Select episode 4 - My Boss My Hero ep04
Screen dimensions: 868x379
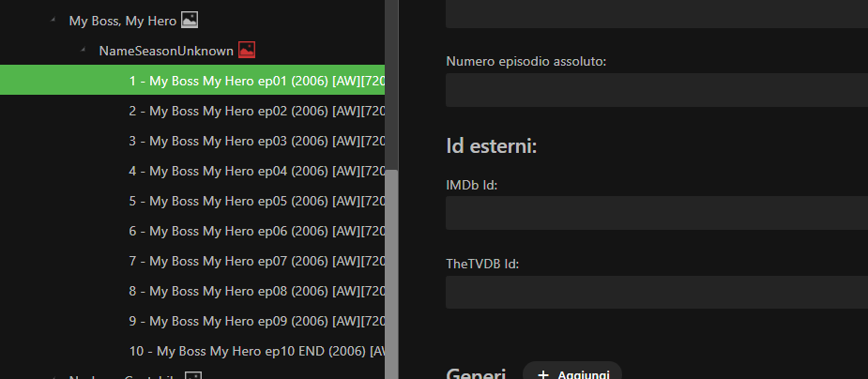[x=192, y=171]
